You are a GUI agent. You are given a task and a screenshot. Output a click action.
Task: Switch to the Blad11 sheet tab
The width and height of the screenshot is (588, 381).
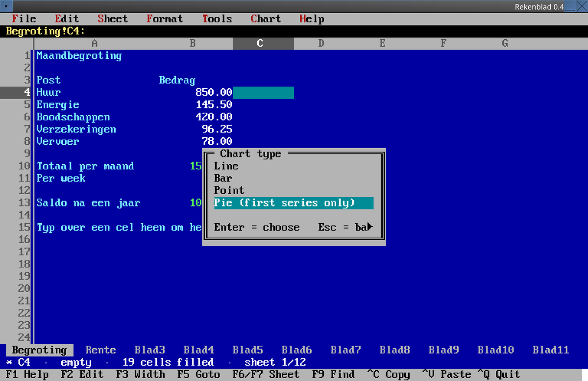point(551,350)
